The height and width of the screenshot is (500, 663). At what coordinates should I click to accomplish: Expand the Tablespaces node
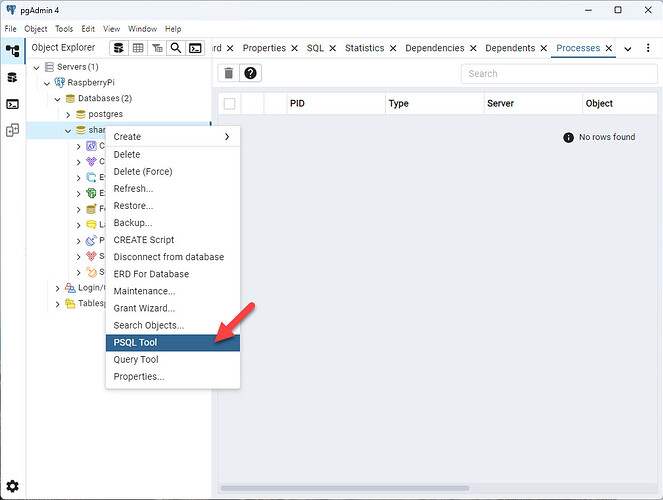pos(58,304)
